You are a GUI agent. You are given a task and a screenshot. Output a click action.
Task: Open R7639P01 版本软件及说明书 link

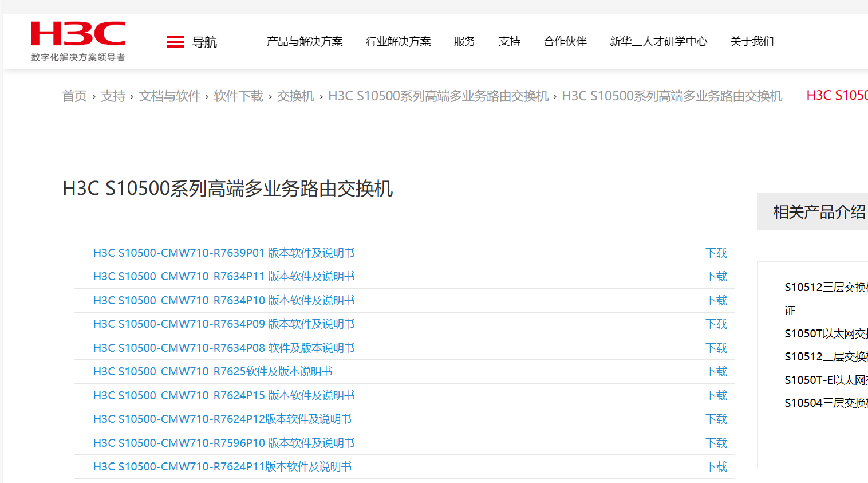coord(224,253)
